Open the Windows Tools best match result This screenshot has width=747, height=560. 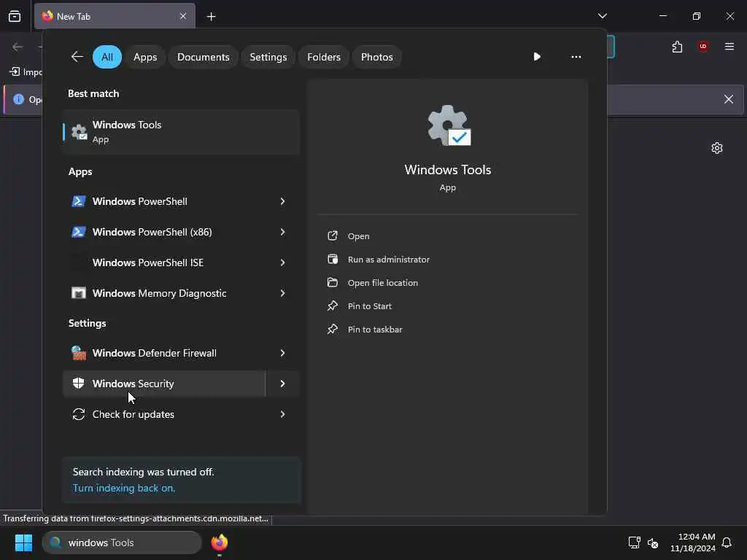tap(181, 132)
